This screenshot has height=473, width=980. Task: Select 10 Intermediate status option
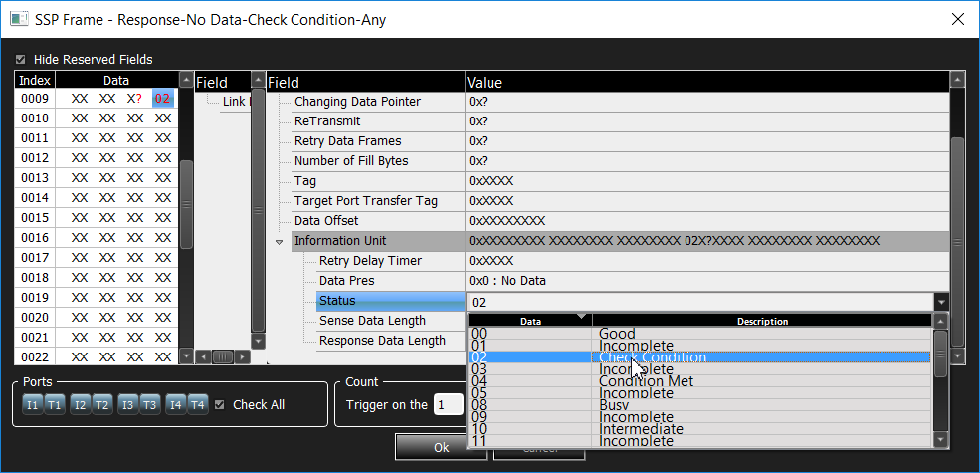click(x=698, y=429)
